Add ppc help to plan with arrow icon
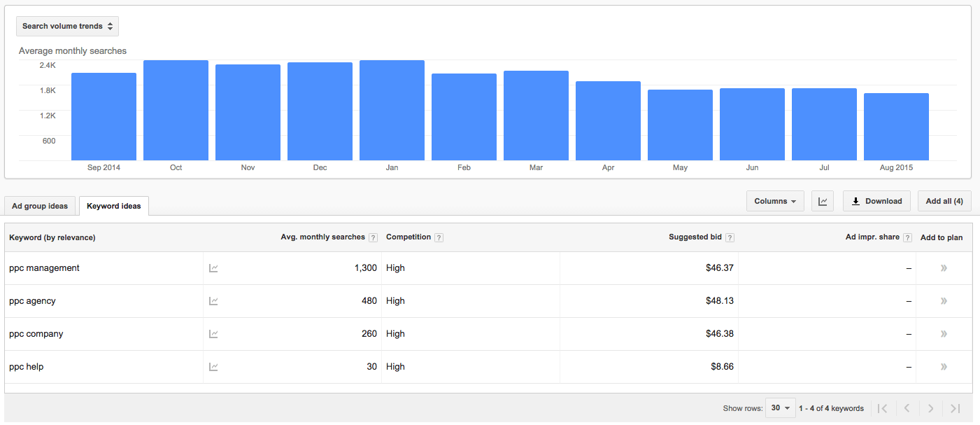 (x=944, y=367)
